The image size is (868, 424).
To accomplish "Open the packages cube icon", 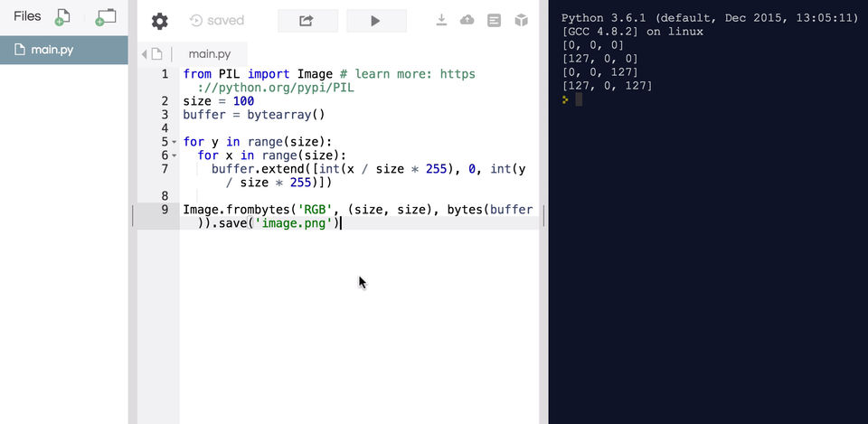I will click(x=521, y=21).
